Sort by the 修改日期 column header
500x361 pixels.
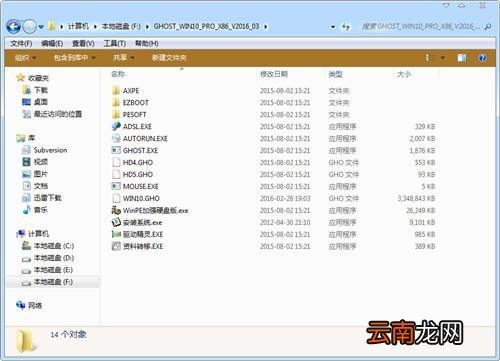tap(274, 74)
